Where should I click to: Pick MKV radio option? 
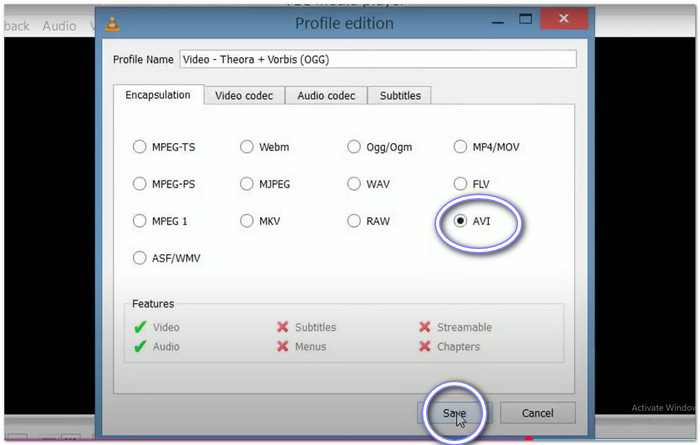tap(246, 221)
